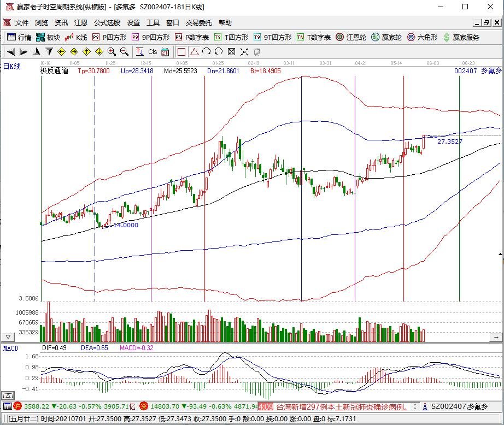Open the P四方形 tool
The image size is (504, 425).
pyautogui.click(x=109, y=37)
